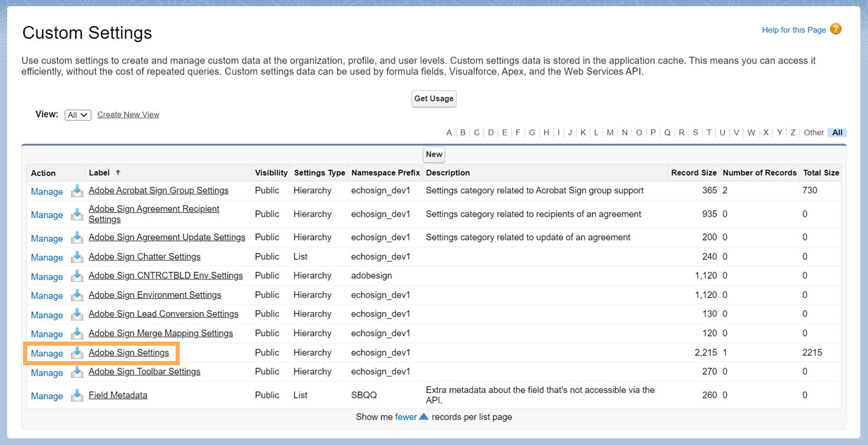Select the Other filter in alphabet bar
The image size is (868, 445).
click(x=814, y=132)
